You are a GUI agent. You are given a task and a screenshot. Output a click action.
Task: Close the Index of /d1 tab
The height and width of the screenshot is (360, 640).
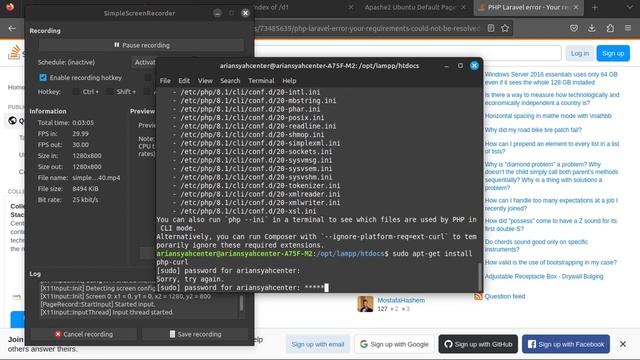[351, 7]
